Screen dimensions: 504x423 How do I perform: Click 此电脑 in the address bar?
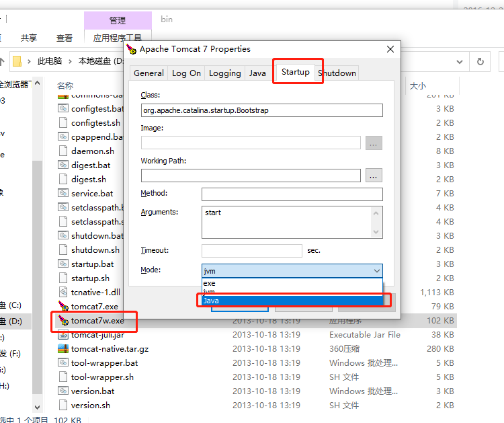50,61
